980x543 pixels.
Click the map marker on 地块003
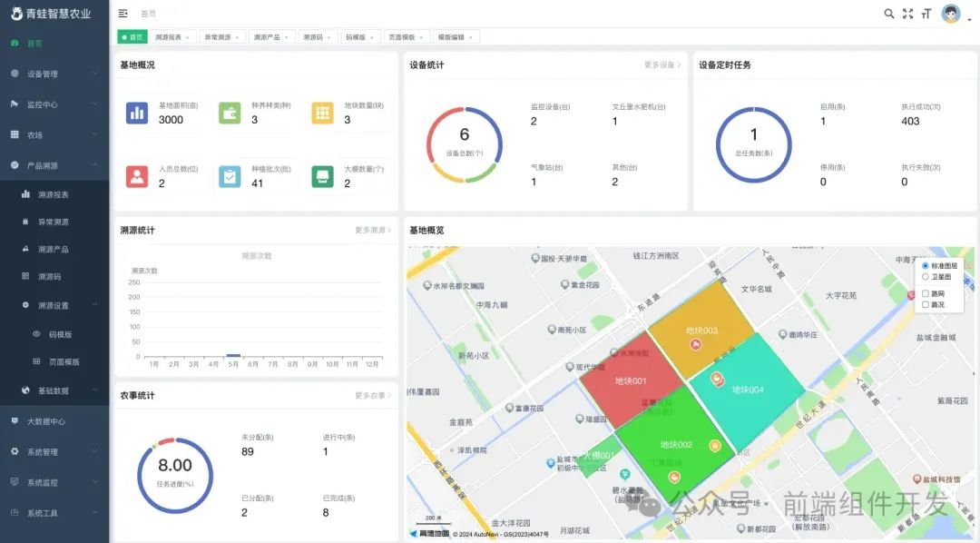tap(695, 344)
